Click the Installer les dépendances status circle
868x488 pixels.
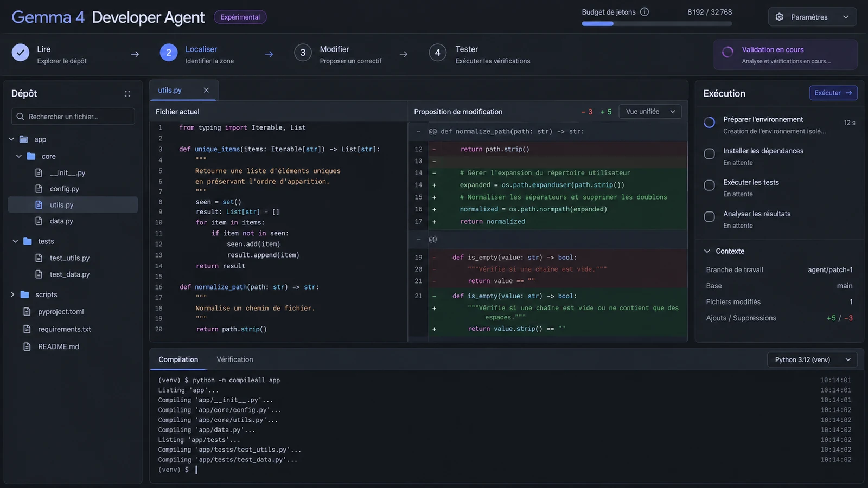[x=709, y=154]
